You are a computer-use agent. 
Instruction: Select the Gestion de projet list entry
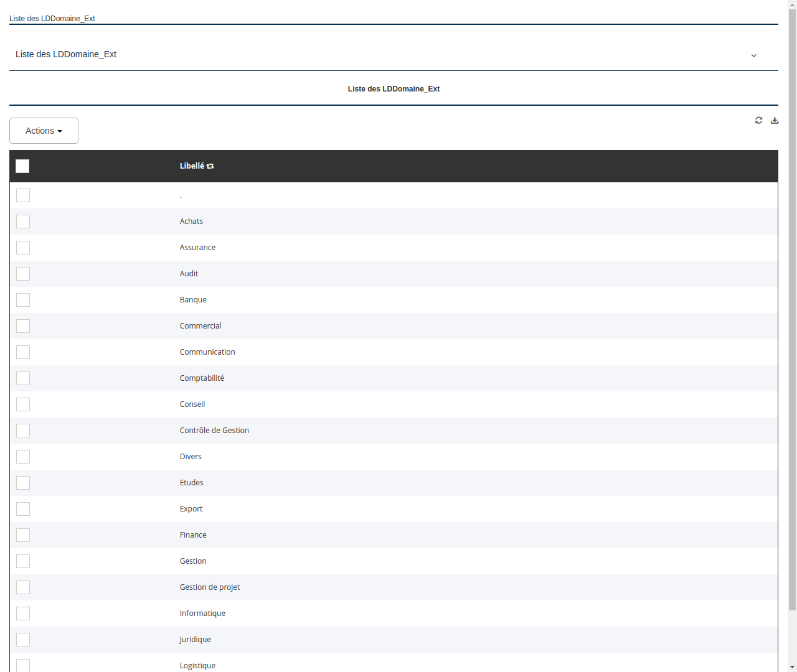(x=210, y=587)
